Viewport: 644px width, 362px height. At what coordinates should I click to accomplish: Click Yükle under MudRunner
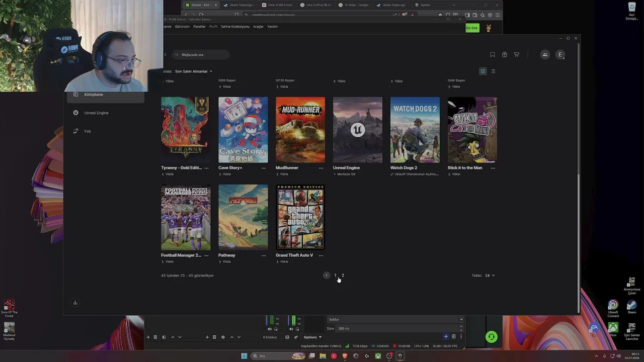pyautogui.click(x=282, y=174)
